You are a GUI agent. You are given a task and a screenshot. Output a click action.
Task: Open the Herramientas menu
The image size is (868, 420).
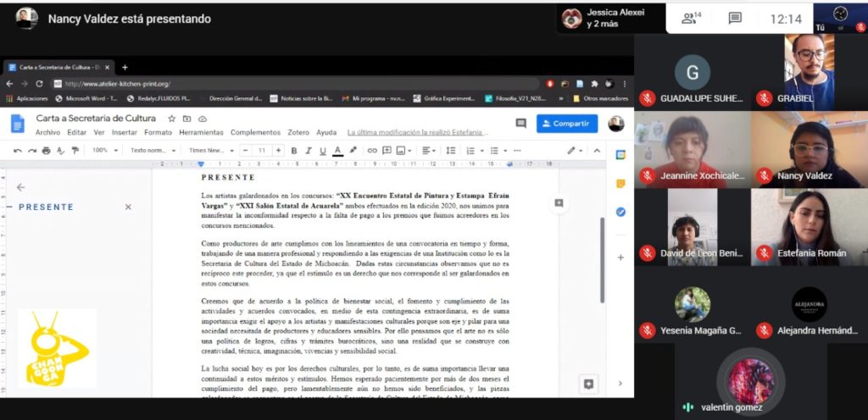pos(201,133)
